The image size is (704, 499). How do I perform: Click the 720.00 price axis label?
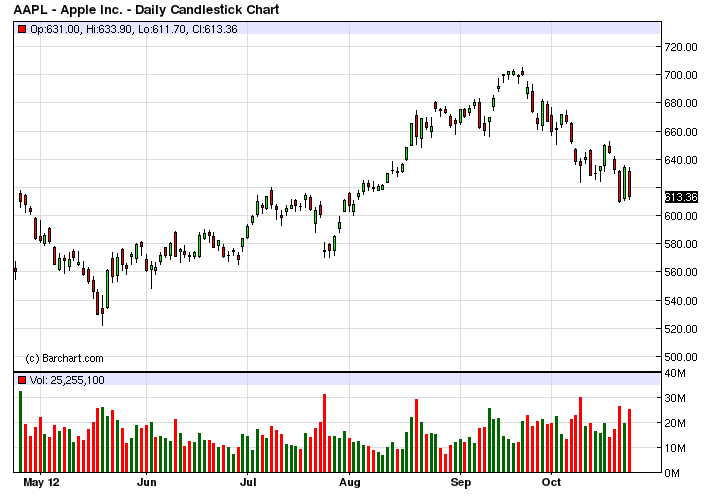(x=681, y=47)
